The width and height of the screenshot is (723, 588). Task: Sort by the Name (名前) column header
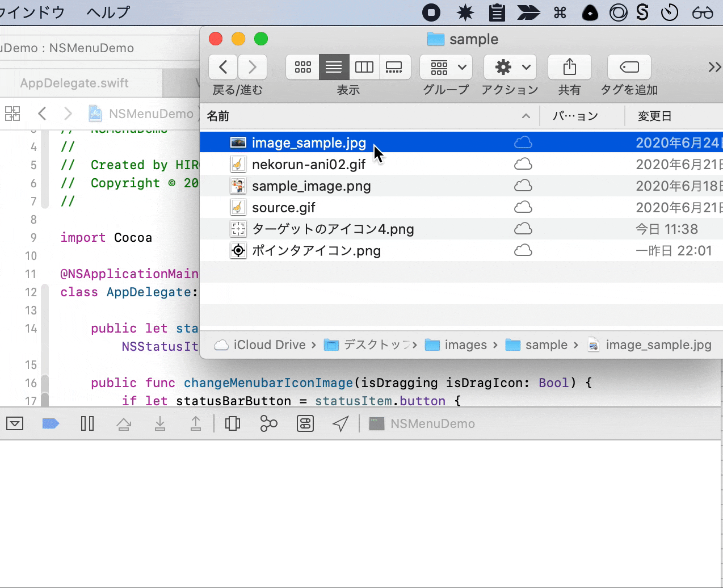pyautogui.click(x=369, y=116)
